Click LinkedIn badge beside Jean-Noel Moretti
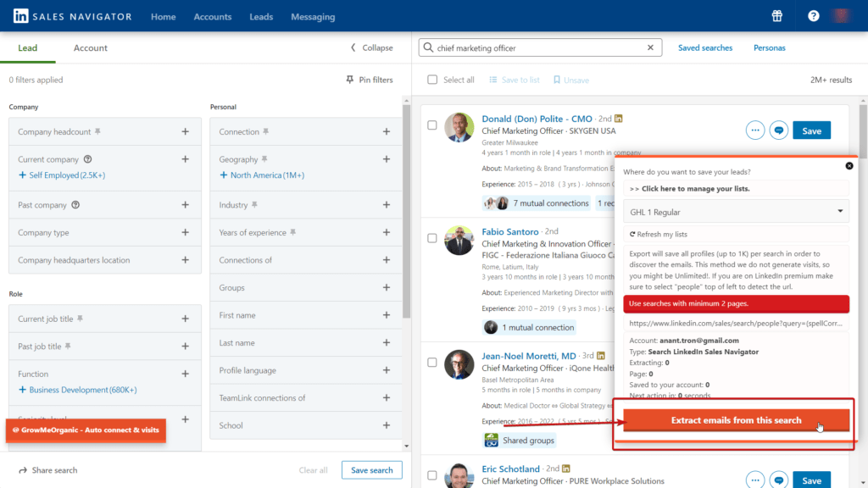The width and height of the screenshot is (868, 488). click(601, 356)
